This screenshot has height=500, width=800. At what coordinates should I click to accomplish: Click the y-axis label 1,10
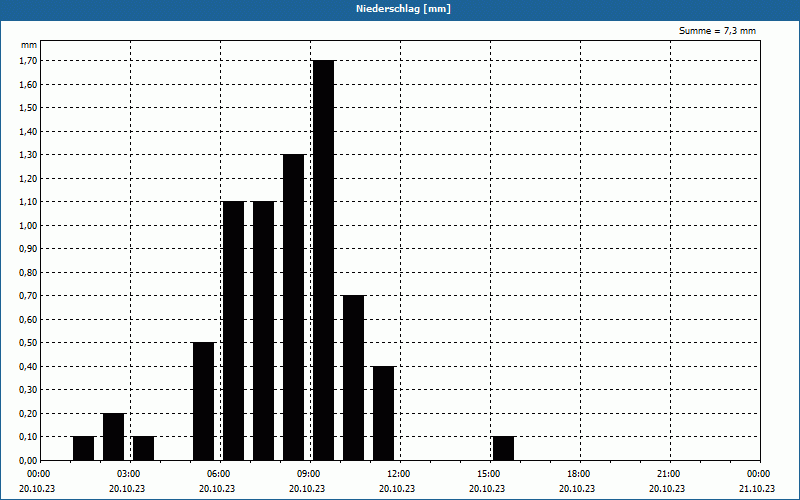point(28,202)
